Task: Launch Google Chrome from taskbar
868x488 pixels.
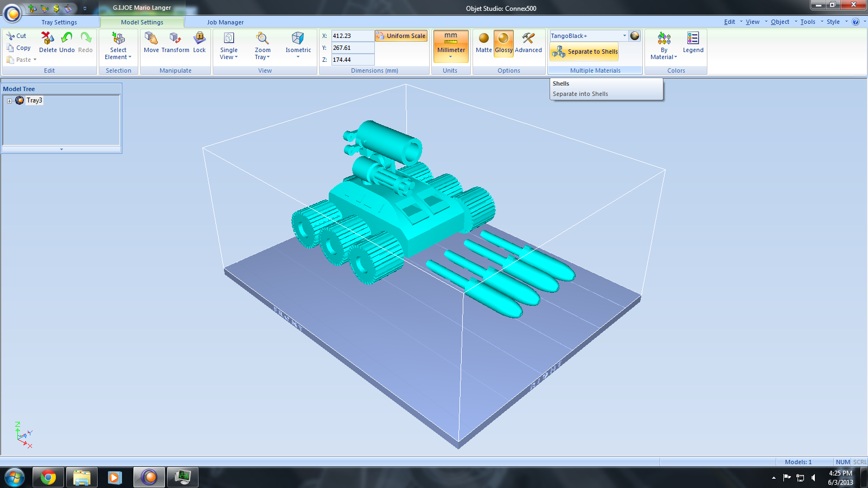Action: (48, 478)
